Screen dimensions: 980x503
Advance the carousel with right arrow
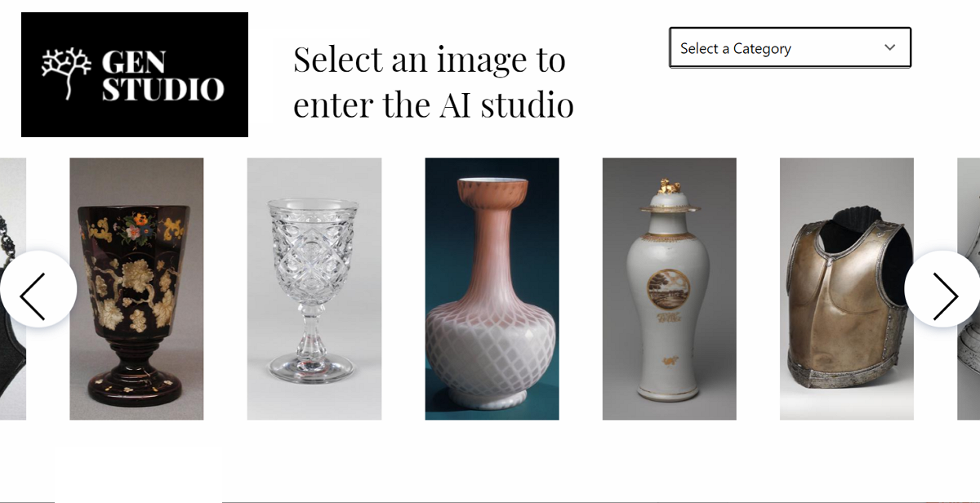[943, 289]
